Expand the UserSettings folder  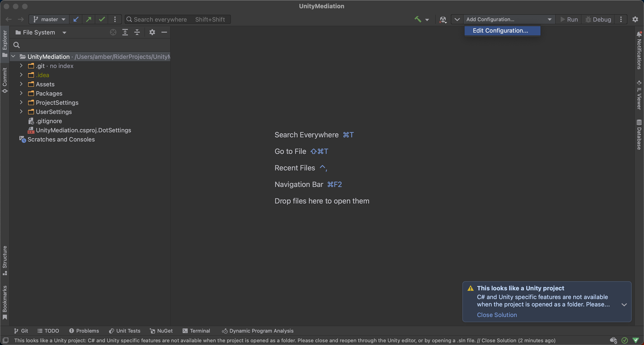21,112
